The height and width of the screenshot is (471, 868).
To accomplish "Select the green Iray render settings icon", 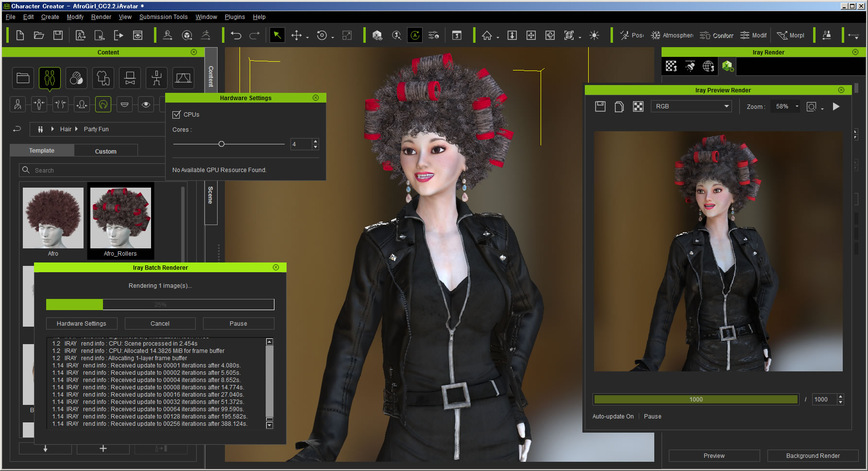I will point(727,66).
